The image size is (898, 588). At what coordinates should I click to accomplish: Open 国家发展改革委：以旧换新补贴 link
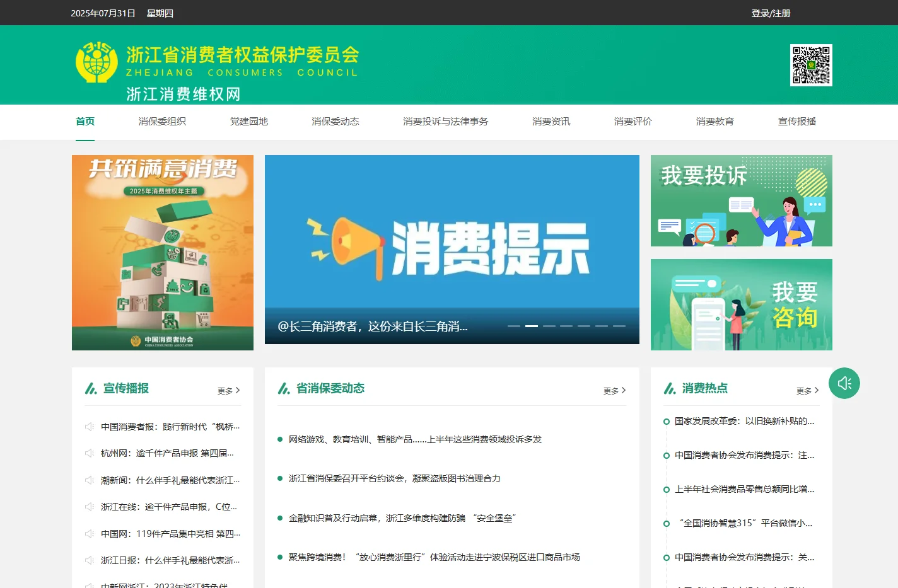[x=745, y=421]
